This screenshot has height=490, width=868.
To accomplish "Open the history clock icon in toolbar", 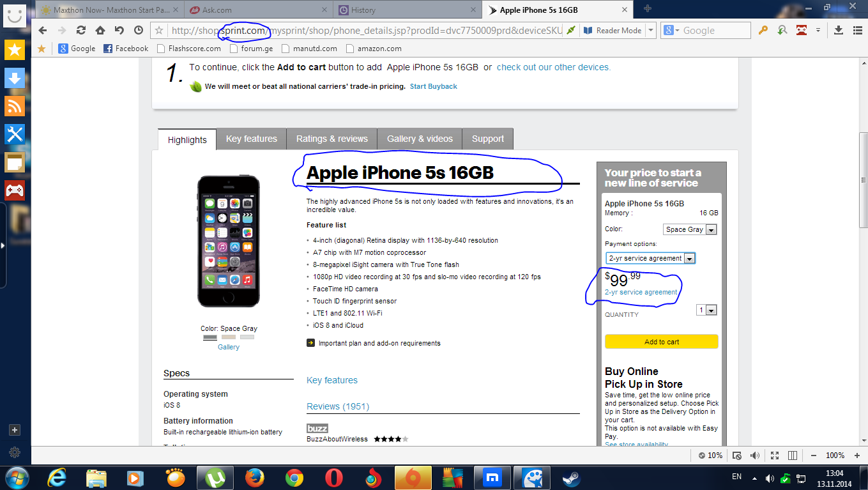I will click(x=139, y=30).
